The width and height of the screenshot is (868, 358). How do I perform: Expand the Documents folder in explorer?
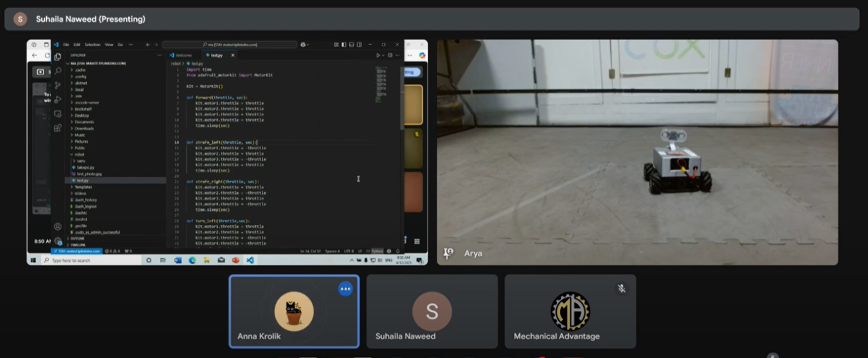click(115, 122)
